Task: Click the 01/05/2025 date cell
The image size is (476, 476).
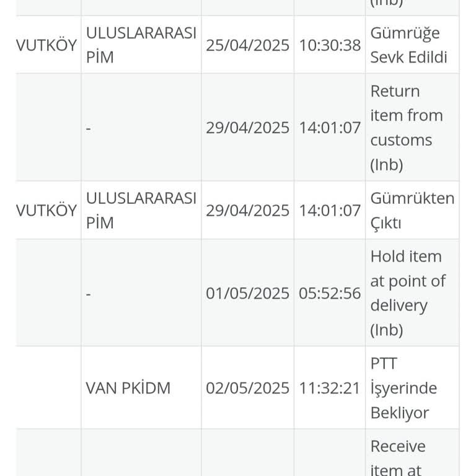Action: 247,293
